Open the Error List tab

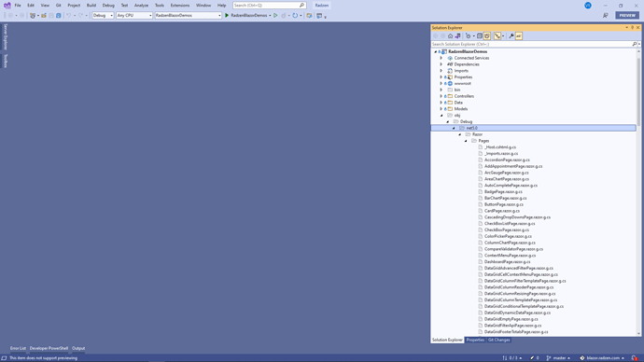click(x=18, y=348)
